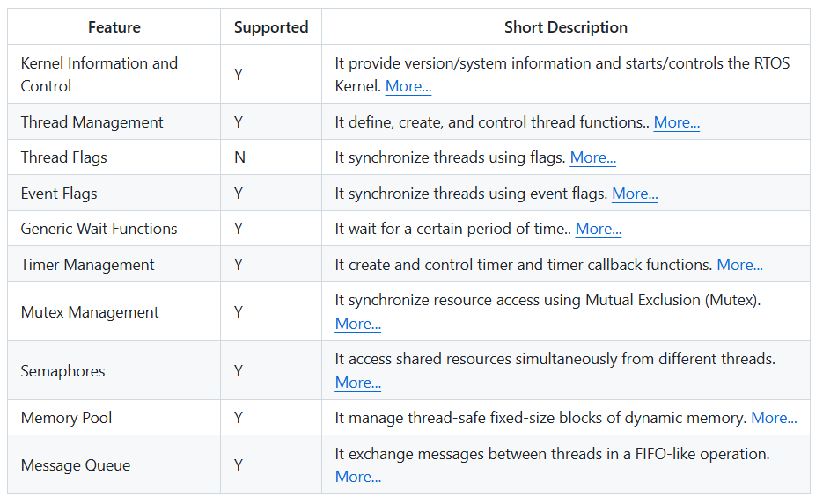The width and height of the screenshot is (823, 504).
Task: Select the Thread Flags feature cell
Action: [x=64, y=157]
